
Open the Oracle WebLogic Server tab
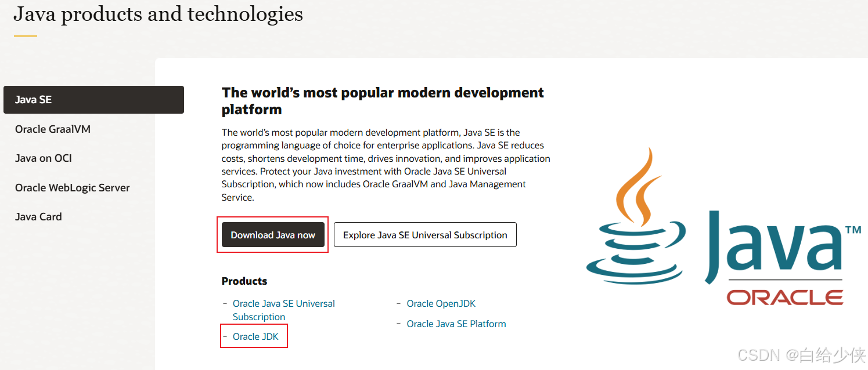[73, 188]
